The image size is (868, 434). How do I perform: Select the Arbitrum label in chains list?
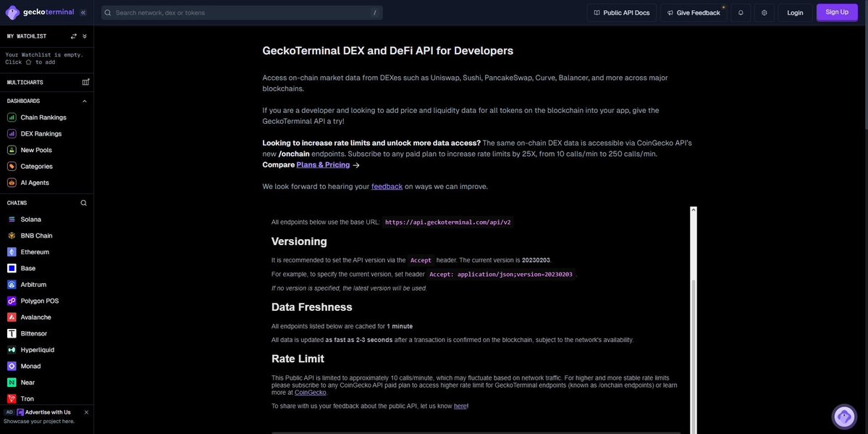33,284
